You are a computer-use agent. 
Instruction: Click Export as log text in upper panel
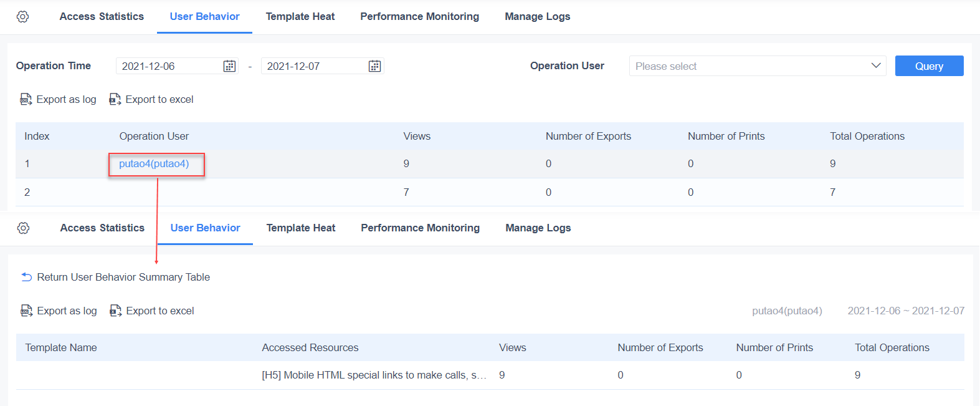67,99
